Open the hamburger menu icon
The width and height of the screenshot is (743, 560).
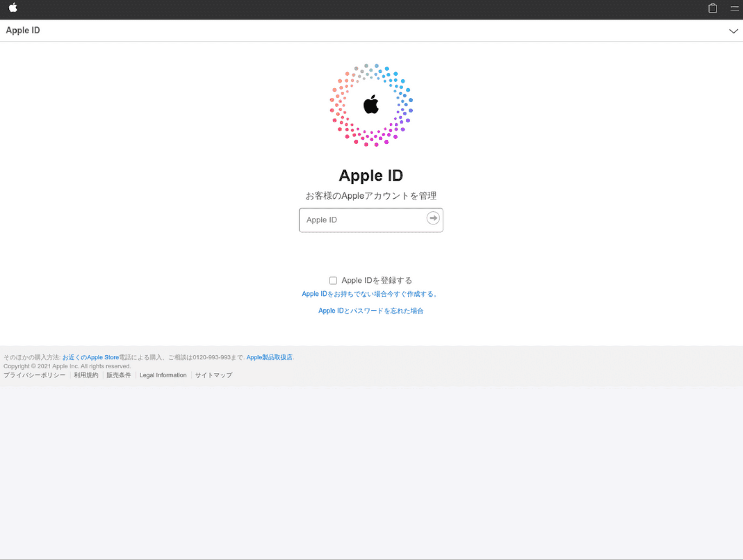click(735, 8)
